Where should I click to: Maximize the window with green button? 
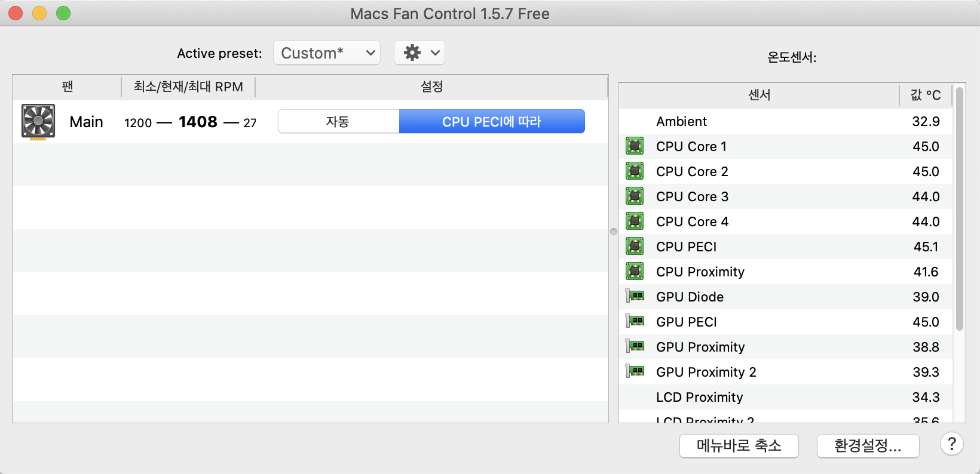[x=63, y=13]
